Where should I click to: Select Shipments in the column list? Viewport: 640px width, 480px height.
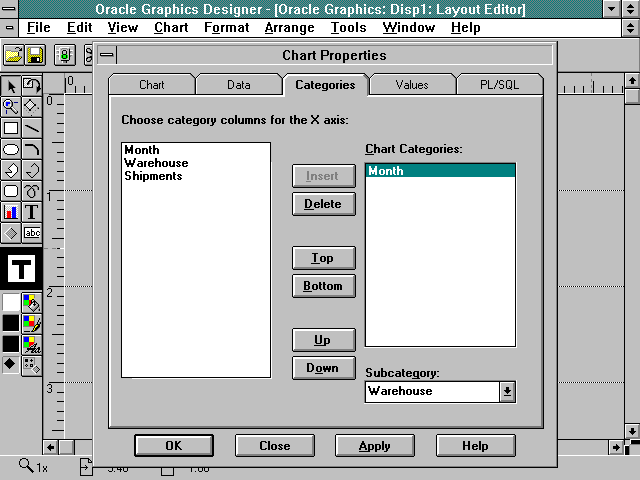(153, 176)
